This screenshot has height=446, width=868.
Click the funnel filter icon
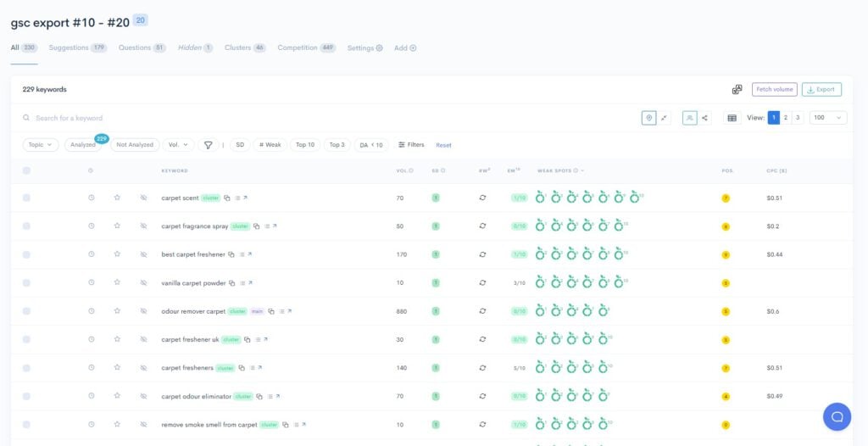click(x=208, y=145)
